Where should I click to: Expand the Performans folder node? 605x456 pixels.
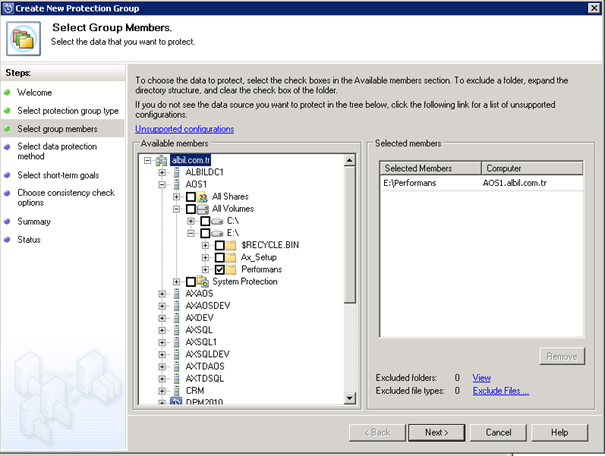pyautogui.click(x=205, y=269)
